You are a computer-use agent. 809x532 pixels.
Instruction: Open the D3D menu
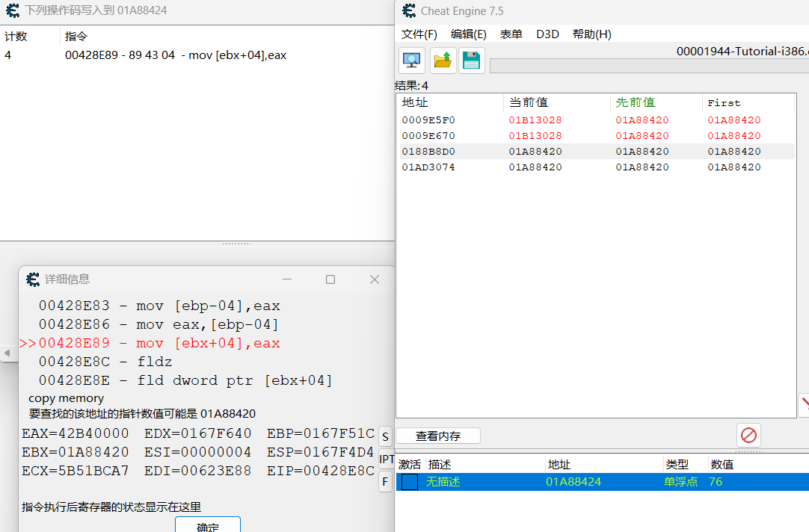click(547, 34)
